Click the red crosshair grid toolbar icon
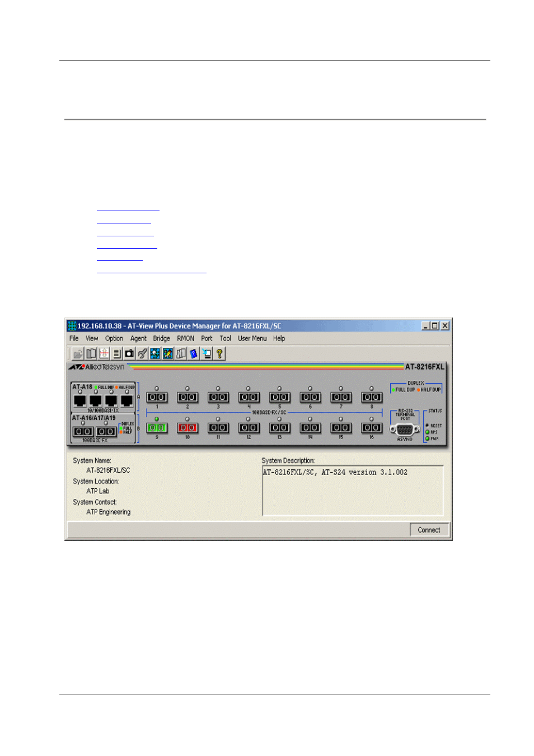This screenshot has width=534, height=756. click(x=104, y=354)
